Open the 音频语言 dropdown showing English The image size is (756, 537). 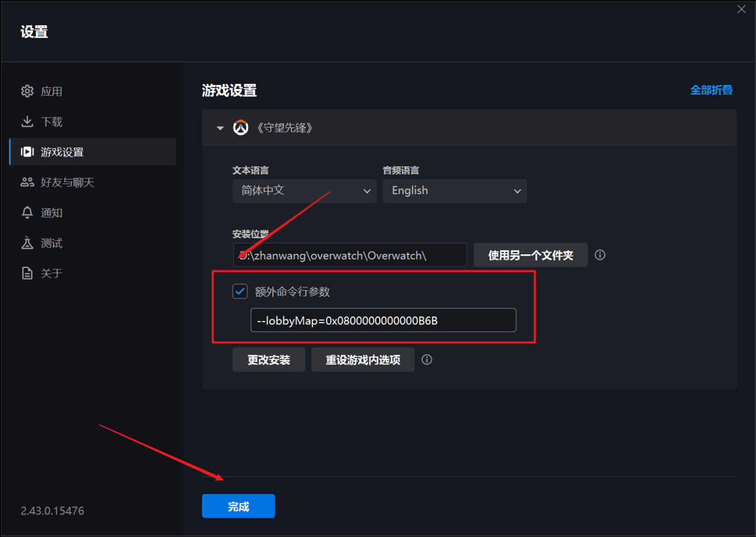coord(455,191)
